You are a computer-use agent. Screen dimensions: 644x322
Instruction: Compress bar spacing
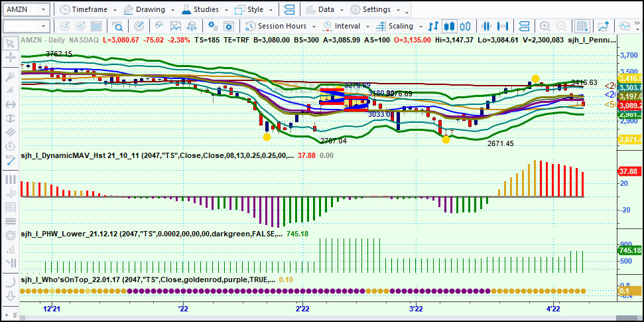coord(486,27)
